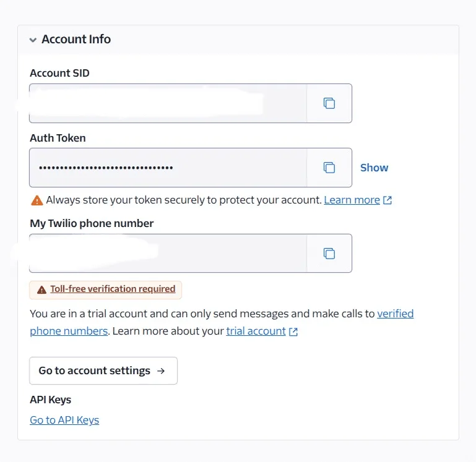
Task: Follow the verified phone numbers link
Action: (222, 322)
